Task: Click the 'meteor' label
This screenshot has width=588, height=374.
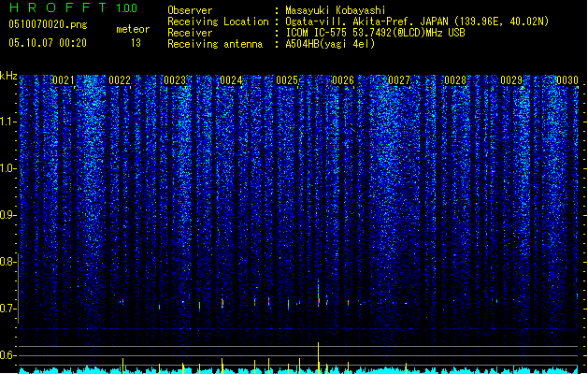Action: click(133, 29)
